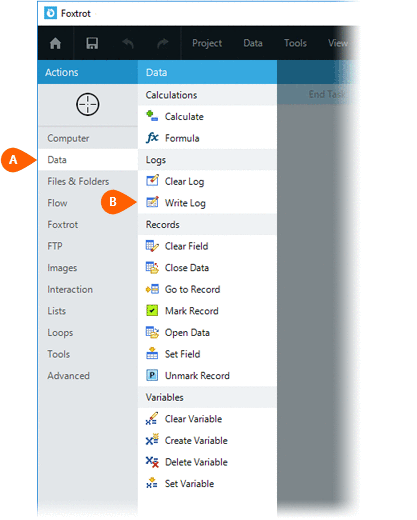Click the Clear Variable icon
This screenshot has height=520, width=417.
(152, 419)
